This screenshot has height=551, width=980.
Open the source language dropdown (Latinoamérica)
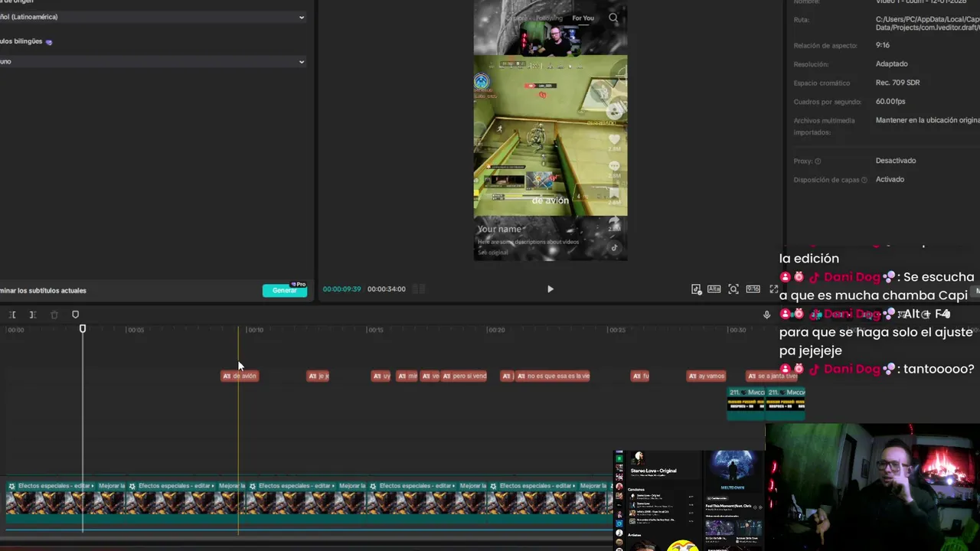pyautogui.click(x=152, y=17)
